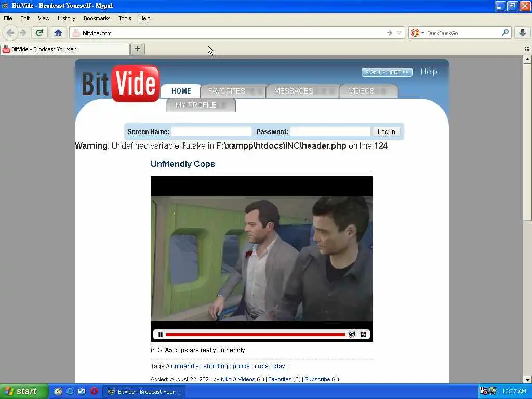This screenshot has width=532, height=399.
Task: Open the Edit menu
Action: pos(25,18)
